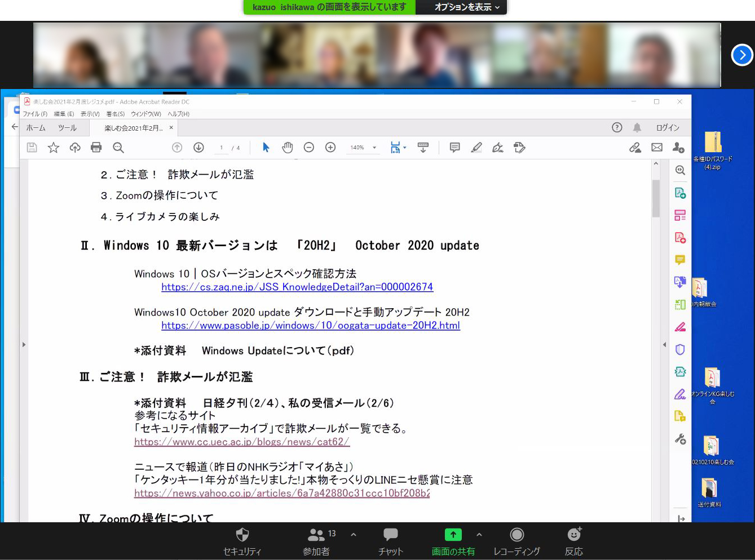The height and width of the screenshot is (560, 755).
Task: Click the share with others person icon
Action: pyautogui.click(x=678, y=148)
